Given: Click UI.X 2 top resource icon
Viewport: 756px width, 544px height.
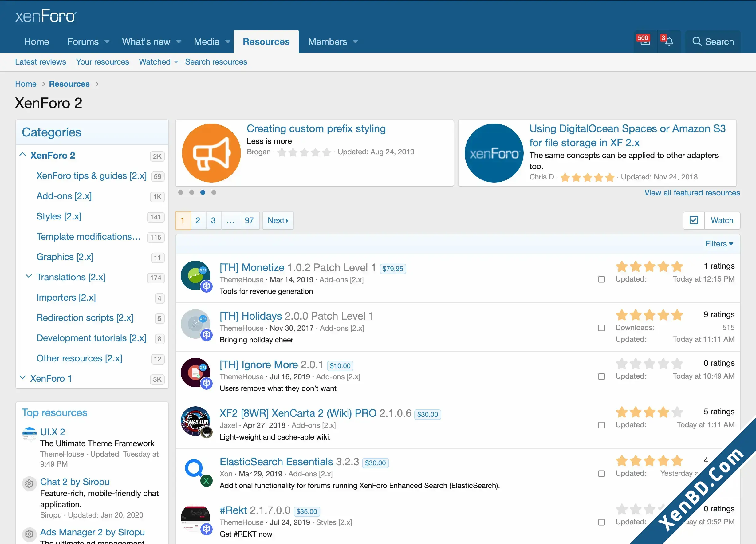Looking at the screenshot, I should [x=29, y=434].
